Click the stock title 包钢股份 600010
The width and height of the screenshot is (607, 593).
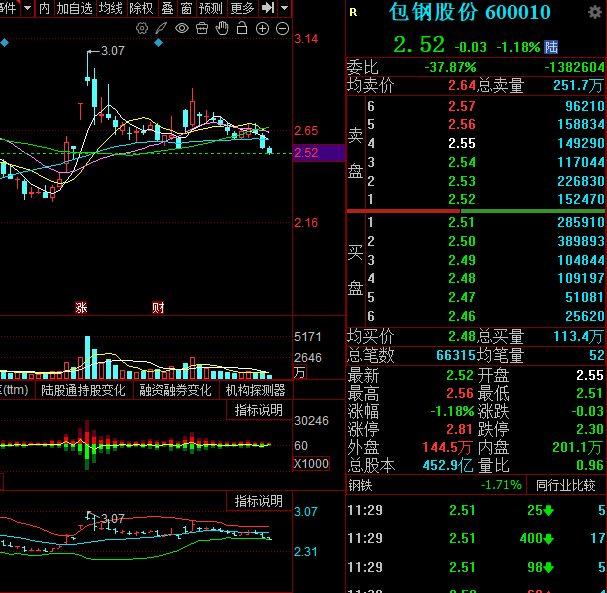point(470,12)
